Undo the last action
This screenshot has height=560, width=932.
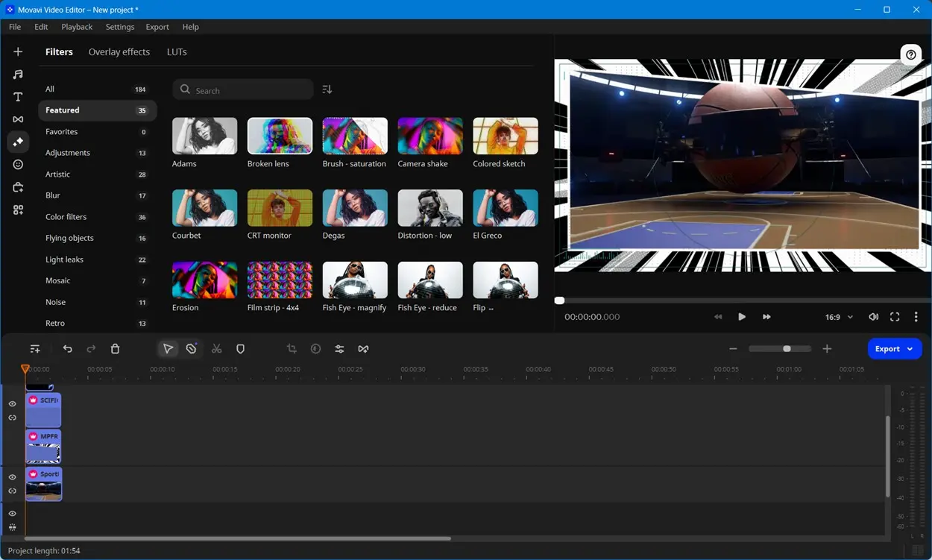point(67,348)
